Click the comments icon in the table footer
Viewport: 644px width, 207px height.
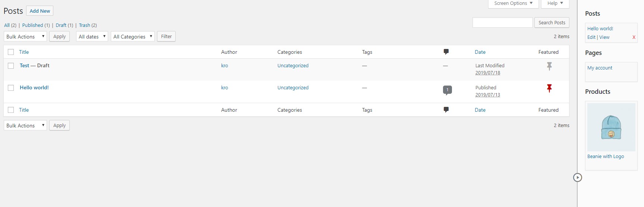pyautogui.click(x=446, y=110)
